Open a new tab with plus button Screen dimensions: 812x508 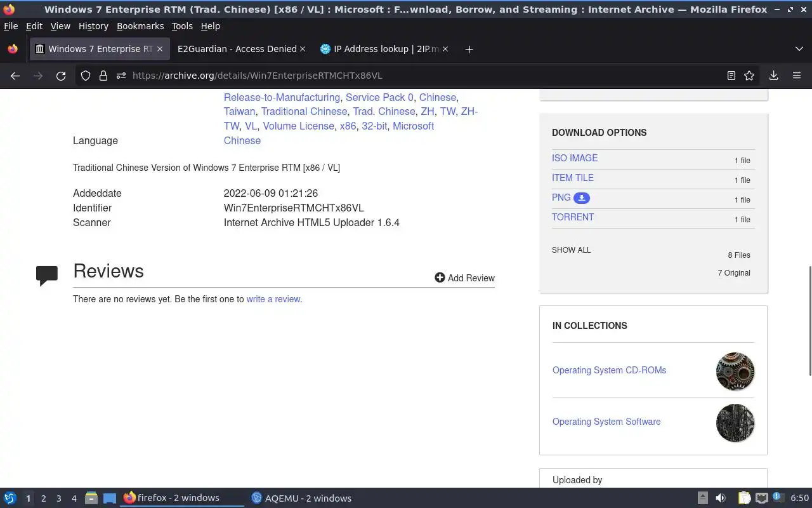469,49
